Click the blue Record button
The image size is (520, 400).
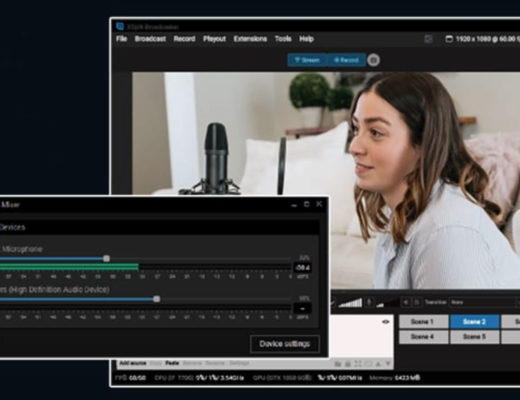(346, 60)
